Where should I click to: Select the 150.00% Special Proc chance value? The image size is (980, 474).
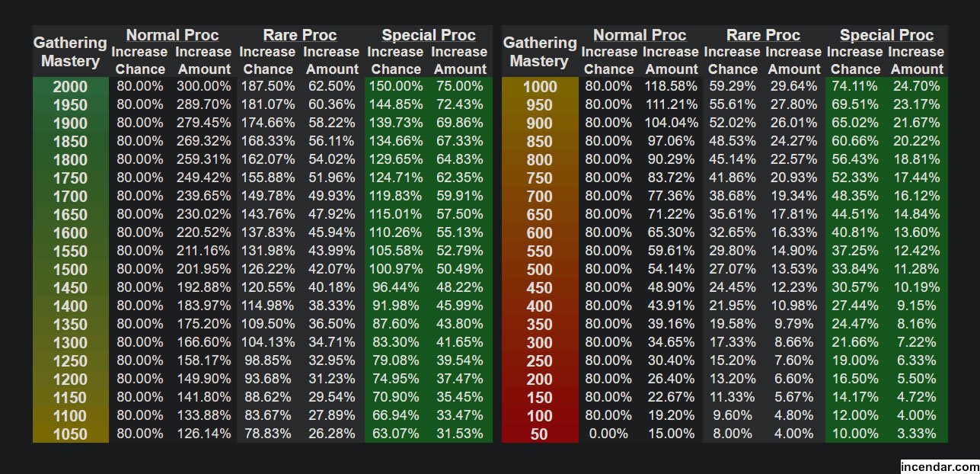[x=396, y=86]
